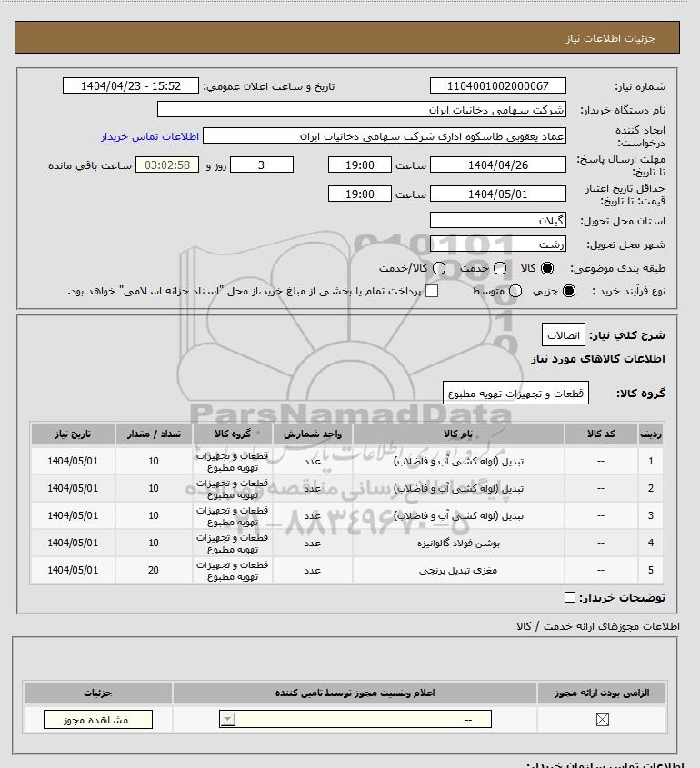Click the general description box اتصالات
Screen dimensions: 700x768
pos(564,335)
